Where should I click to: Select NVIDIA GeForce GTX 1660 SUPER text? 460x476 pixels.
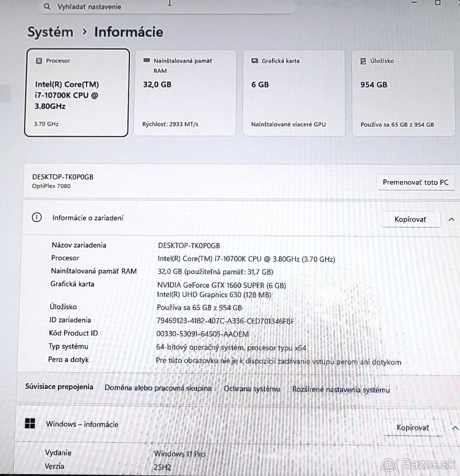point(221,285)
